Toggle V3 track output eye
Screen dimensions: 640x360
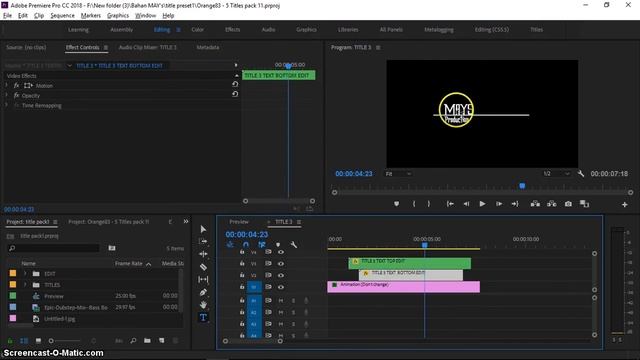(x=281, y=264)
